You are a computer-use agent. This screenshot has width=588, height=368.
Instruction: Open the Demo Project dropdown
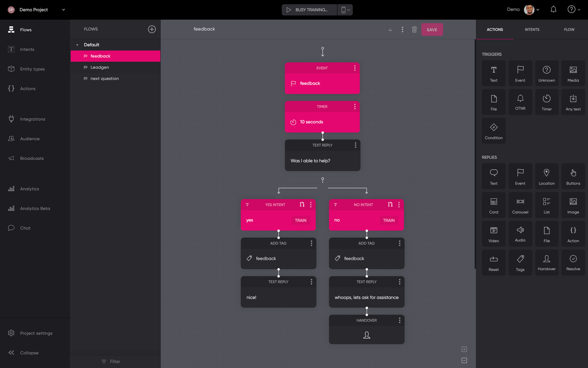click(x=63, y=10)
